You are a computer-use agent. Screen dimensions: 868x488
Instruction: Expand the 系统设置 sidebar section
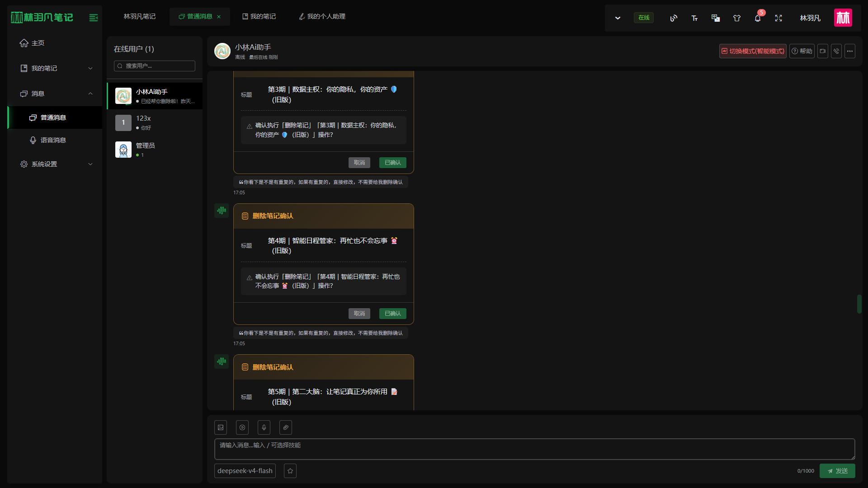(x=55, y=164)
